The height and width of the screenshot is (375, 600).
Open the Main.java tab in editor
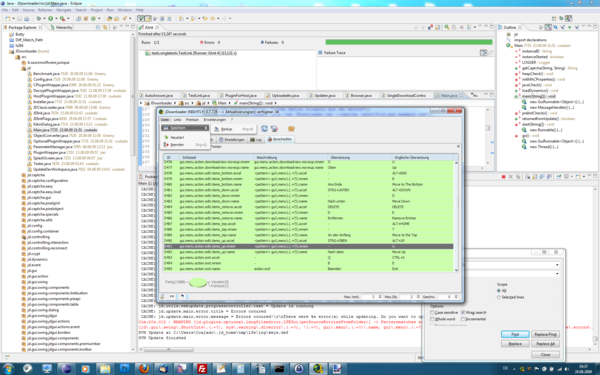448,95
